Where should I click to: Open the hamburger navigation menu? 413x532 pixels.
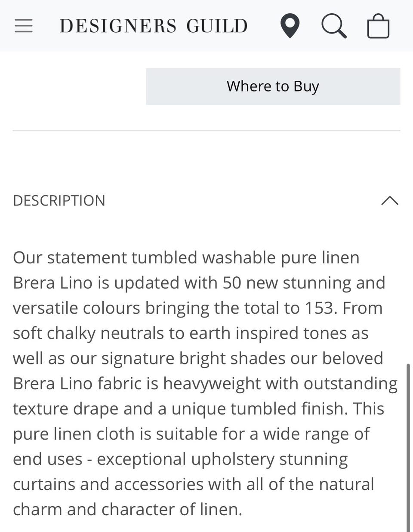point(24,26)
